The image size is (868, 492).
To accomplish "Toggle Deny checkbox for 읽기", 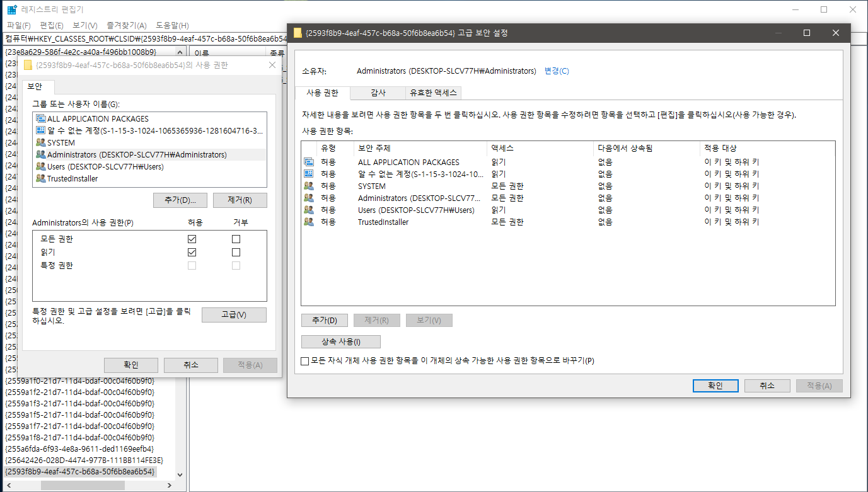I will 236,252.
